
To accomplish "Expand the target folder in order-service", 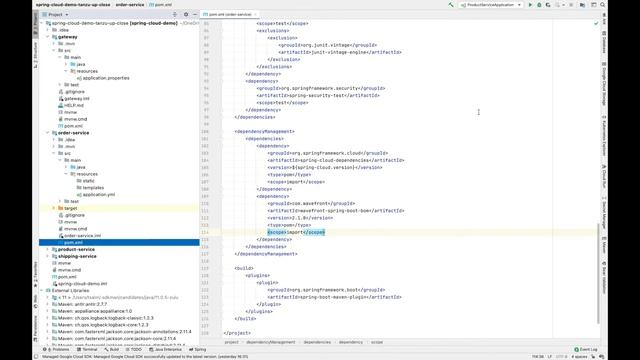I will 54,208.
